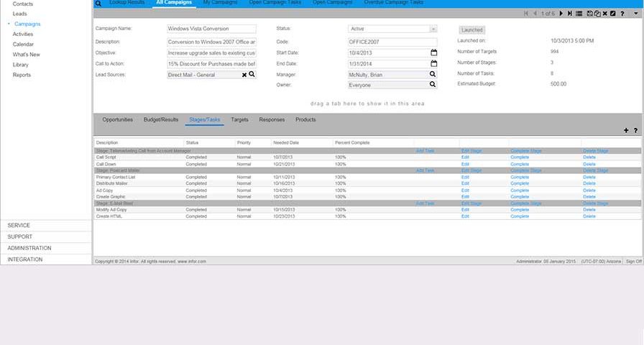Screen dimensions: 644x345
Task: Go to previous record arrow
Action: point(535,14)
